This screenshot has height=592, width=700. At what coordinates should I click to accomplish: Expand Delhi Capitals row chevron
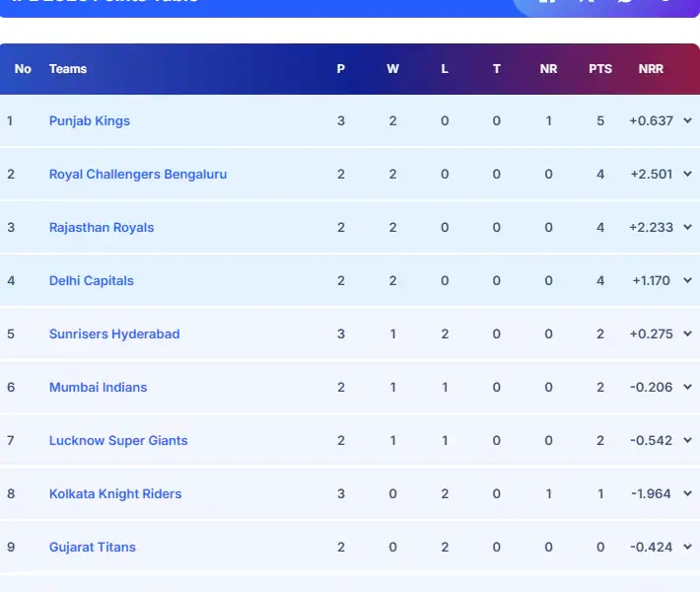[687, 281]
